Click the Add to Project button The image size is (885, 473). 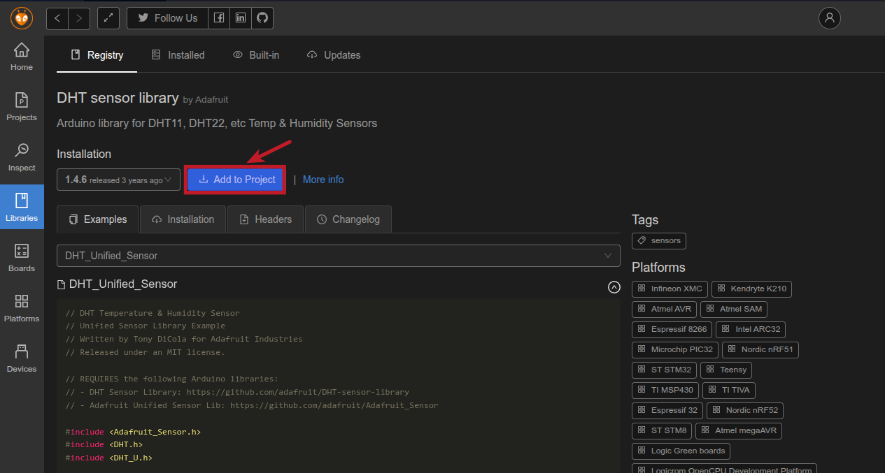pyautogui.click(x=236, y=180)
